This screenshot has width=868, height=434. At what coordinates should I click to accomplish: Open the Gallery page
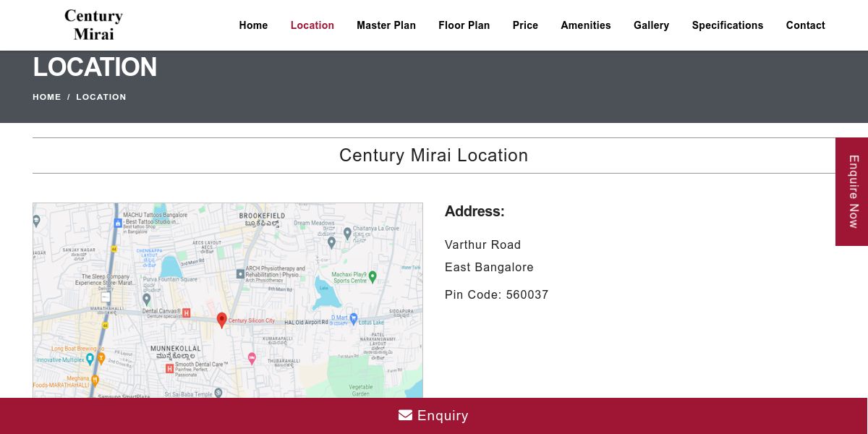click(x=652, y=25)
